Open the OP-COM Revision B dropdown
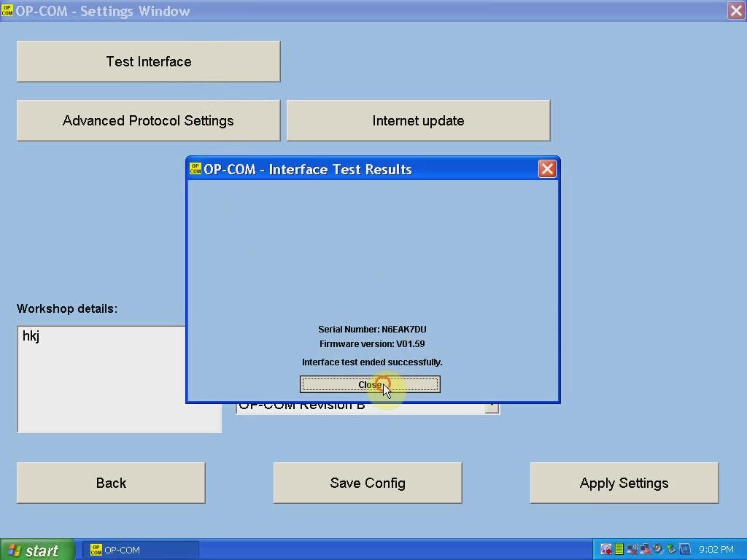Viewport: 747px width, 560px height. click(x=492, y=408)
